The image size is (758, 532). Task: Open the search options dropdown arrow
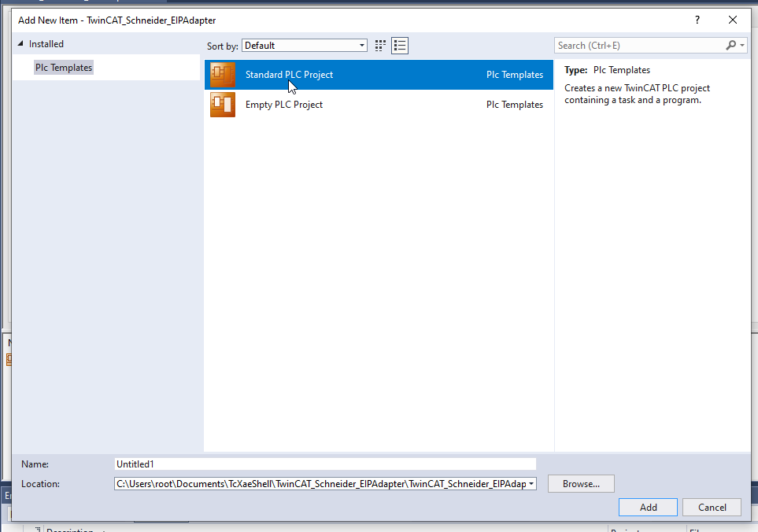pos(742,46)
